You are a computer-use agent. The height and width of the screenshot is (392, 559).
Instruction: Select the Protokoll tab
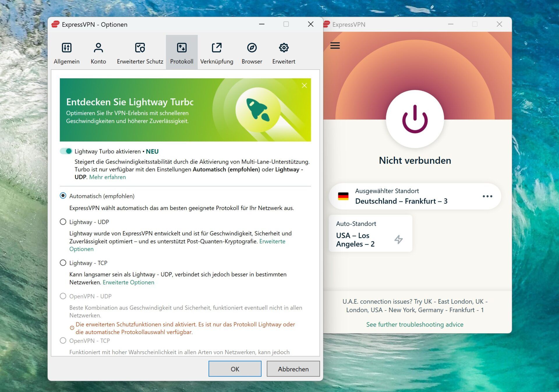(x=182, y=52)
